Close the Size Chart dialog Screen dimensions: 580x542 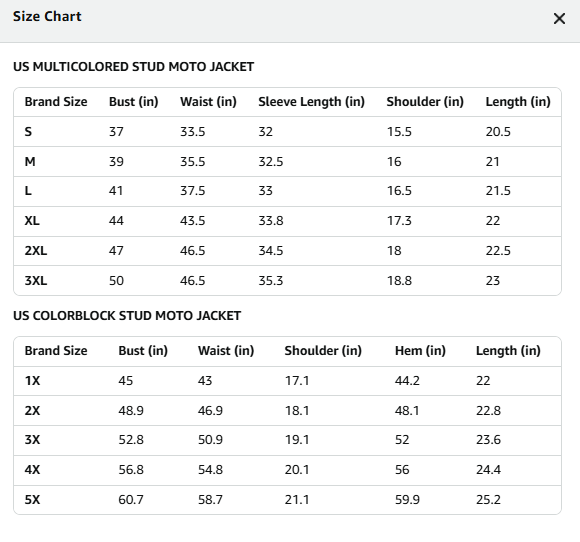pyautogui.click(x=559, y=18)
